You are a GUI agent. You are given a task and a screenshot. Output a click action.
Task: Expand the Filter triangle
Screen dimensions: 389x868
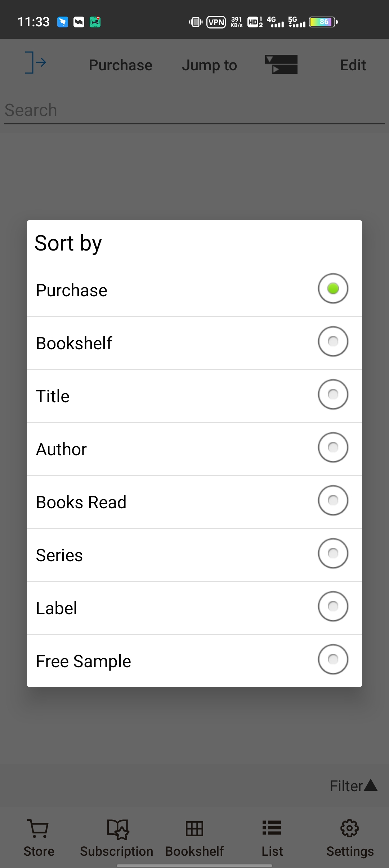coord(370,785)
